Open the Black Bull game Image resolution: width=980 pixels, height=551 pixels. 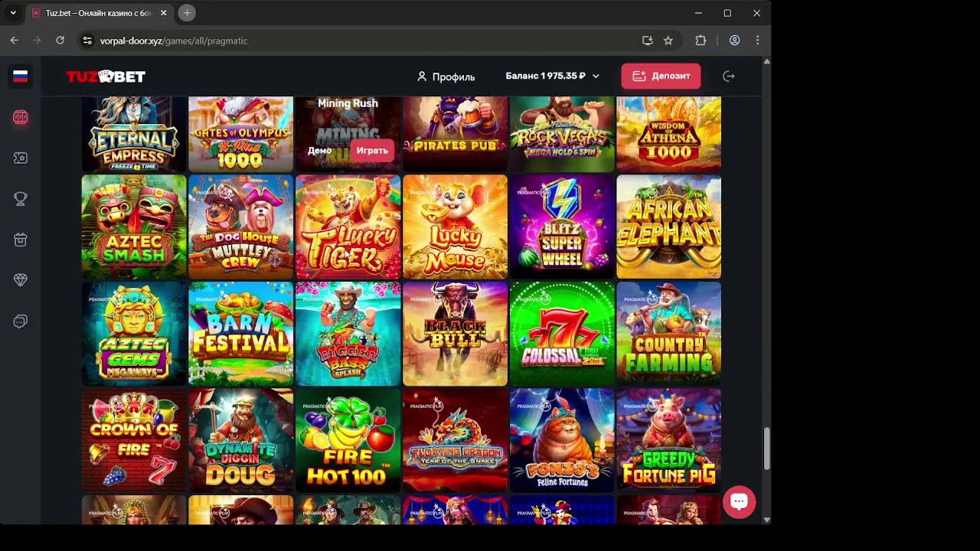point(455,334)
